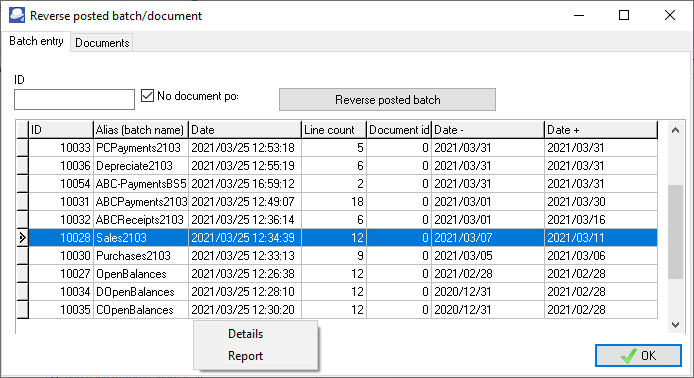This screenshot has height=378, width=694.
Task: Maximize the Reverse posted batch/document window
Action: (624, 15)
